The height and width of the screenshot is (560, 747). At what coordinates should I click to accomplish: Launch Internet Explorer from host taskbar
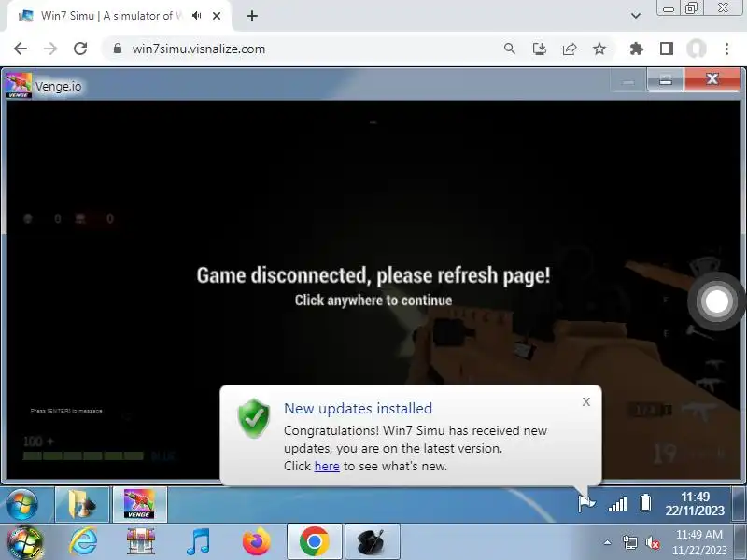(83, 542)
